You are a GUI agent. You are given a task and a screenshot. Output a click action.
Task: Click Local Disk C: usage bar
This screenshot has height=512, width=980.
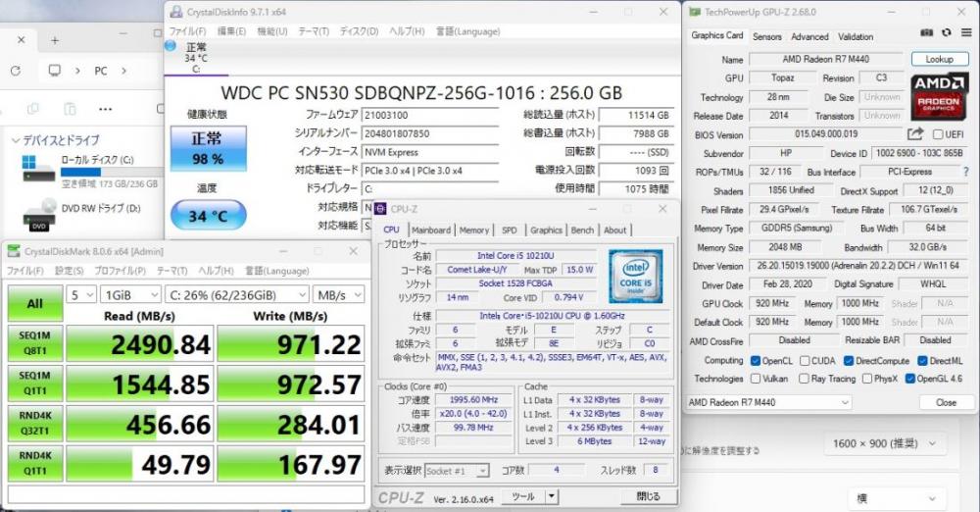pyautogui.click(x=112, y=172)
